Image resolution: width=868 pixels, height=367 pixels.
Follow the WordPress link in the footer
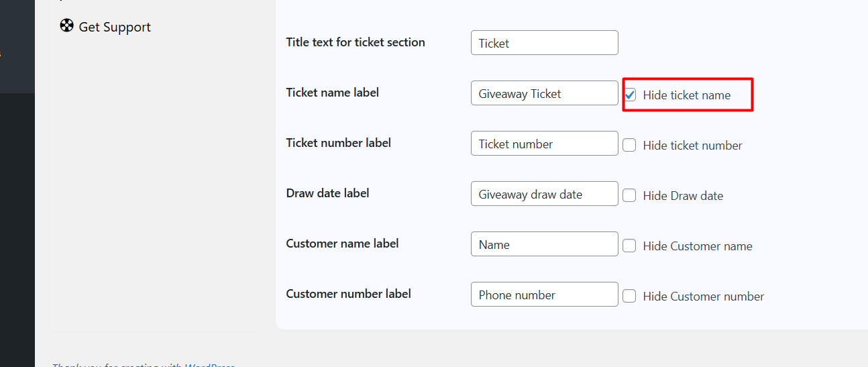point(209,365)
